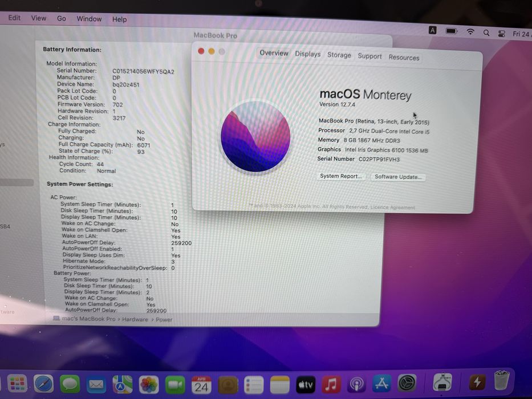This screenshot has width=532, height=399.
Task: Open the Go menu
Action: (x=62, y=18)
